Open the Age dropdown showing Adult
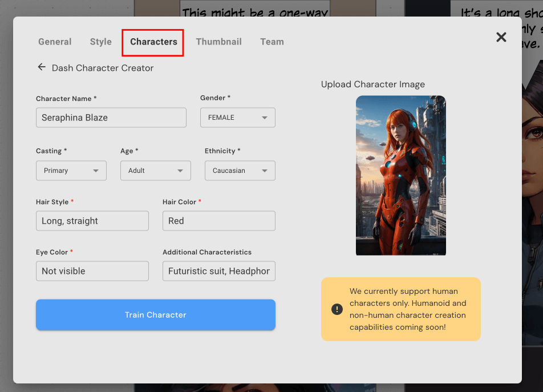The height and width of the screenshot is (392, 543). point(155,171)
